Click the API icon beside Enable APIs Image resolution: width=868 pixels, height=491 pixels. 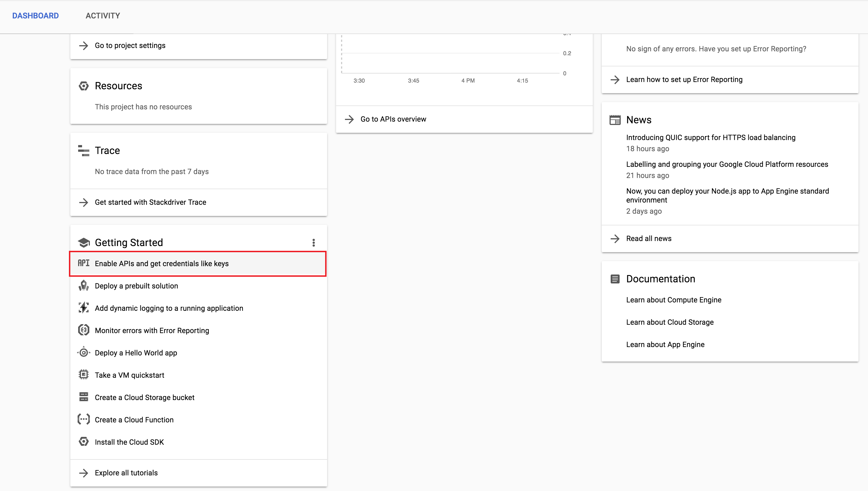pos(83,263)
